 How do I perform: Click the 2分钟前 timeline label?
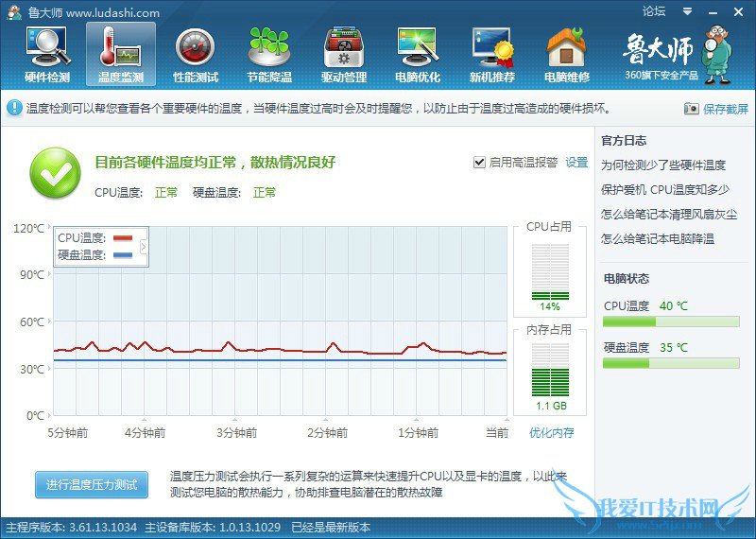tap(327, 432)
